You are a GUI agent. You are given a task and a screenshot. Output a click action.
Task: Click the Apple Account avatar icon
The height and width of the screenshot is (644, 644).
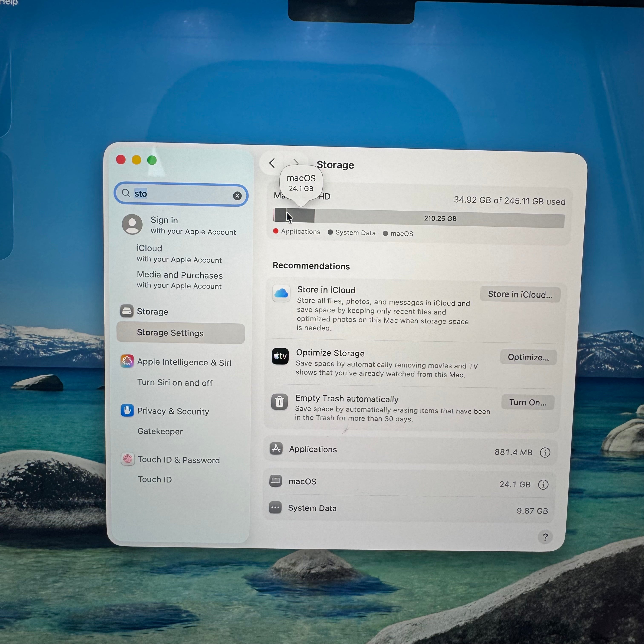click(x=132, y=224)
